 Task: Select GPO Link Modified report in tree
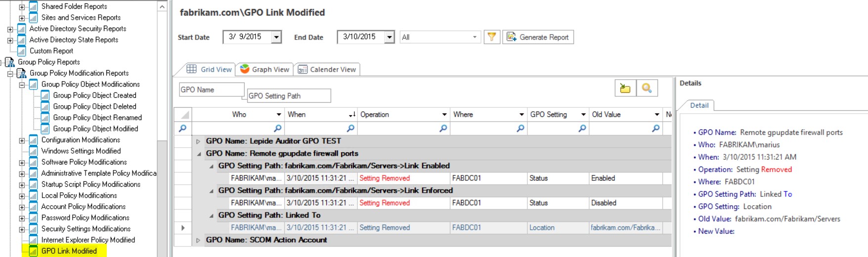69,251
